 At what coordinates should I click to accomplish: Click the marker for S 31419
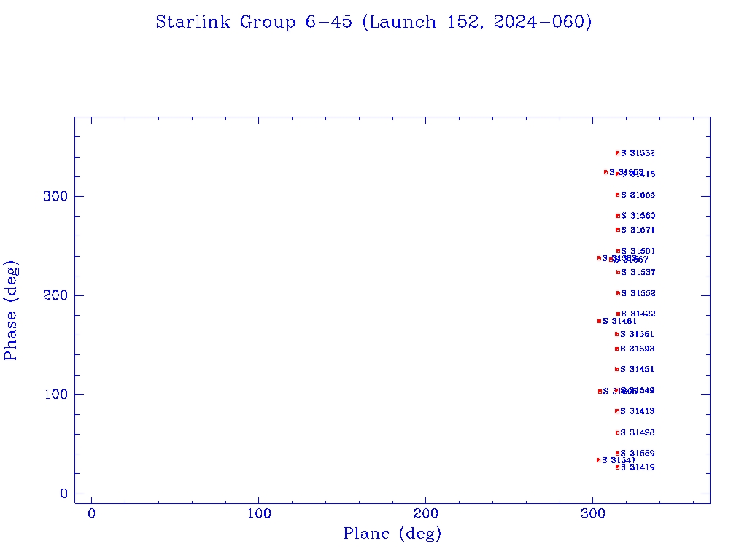coord(617,467)
